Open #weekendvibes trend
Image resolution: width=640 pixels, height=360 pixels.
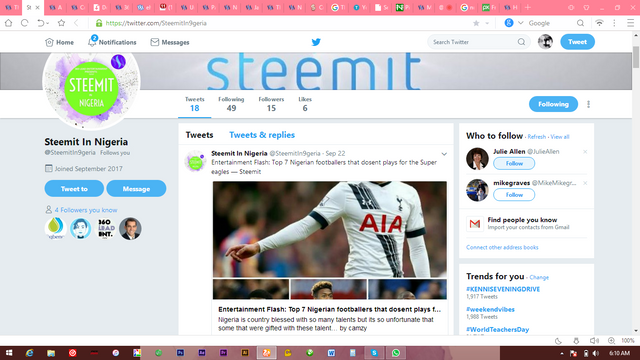(x=490, y=309)
